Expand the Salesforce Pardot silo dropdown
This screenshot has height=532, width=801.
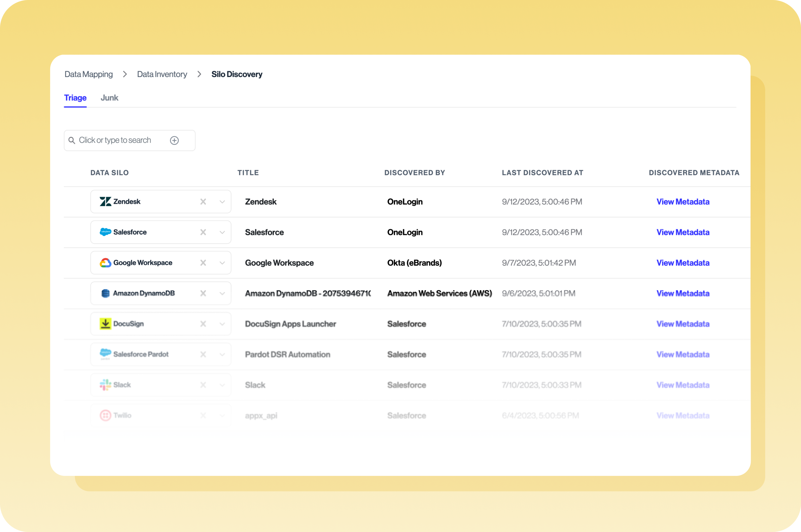click(x=222, y=355)
